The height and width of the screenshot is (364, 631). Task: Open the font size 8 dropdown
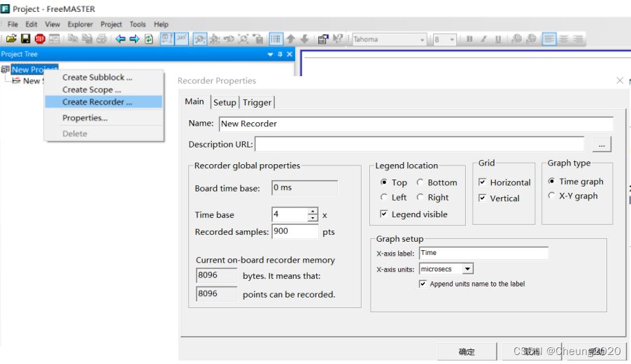(x=452, y=39)
